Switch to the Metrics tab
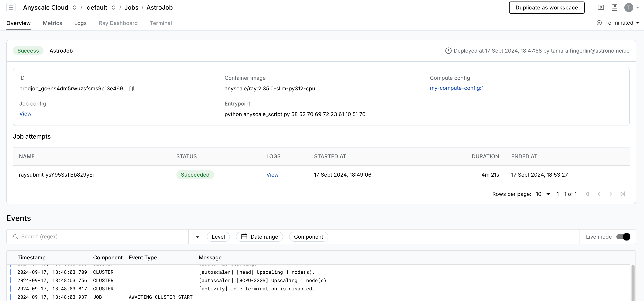 (52, 23)
